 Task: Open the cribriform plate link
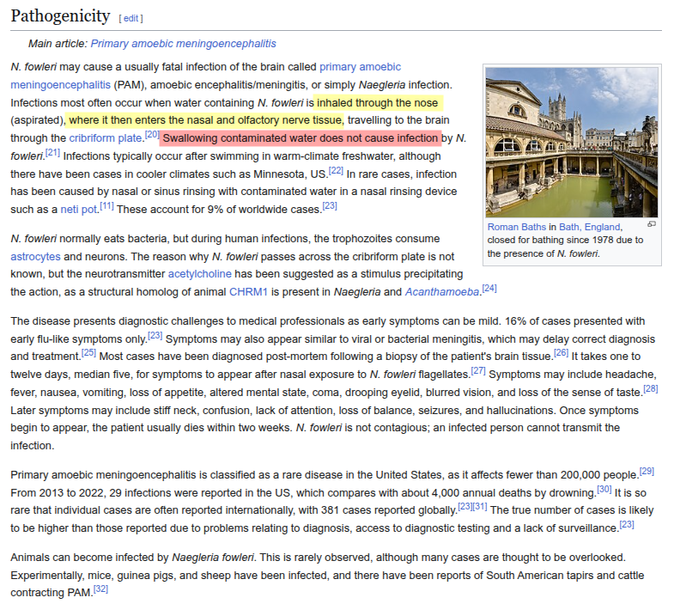coord(106,138)
